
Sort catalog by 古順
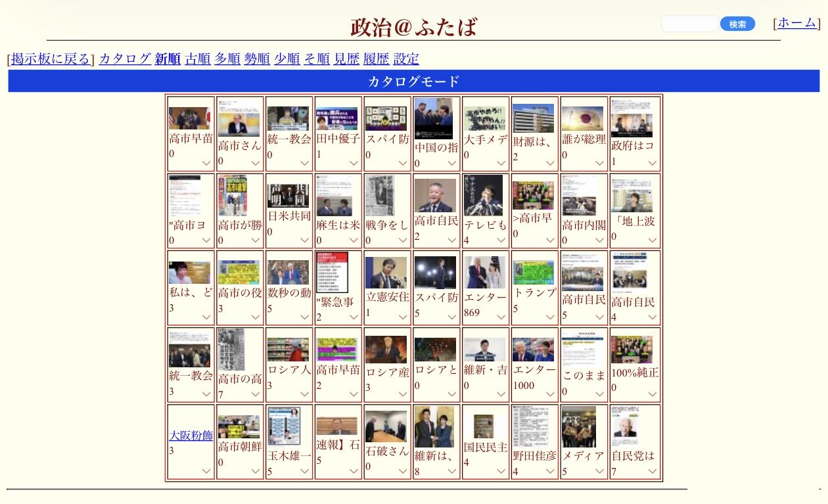point(198,59)
